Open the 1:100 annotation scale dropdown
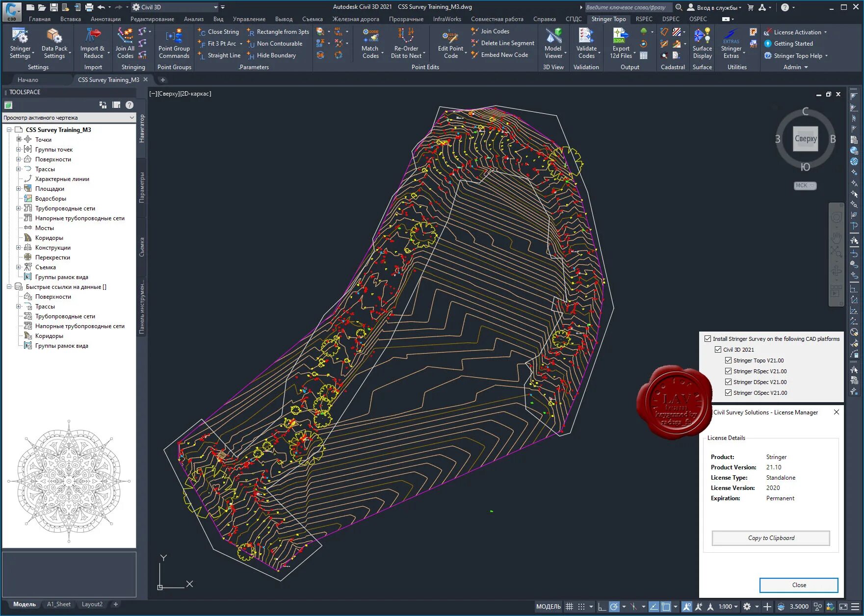This screenshot has width=864, height=616. (x=729, y=607)
